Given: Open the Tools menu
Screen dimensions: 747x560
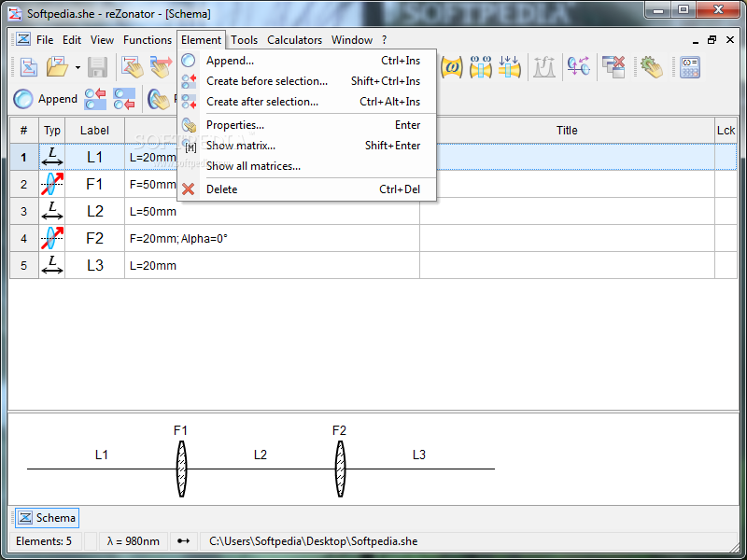Looking at the screenshot, I should pyautogui.click(x=244, y=40).
